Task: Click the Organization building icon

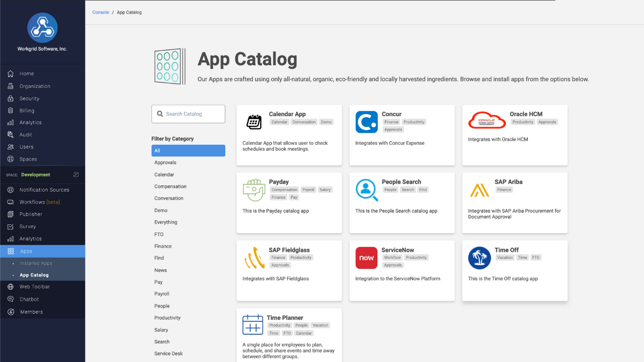Action: point(11,86)
